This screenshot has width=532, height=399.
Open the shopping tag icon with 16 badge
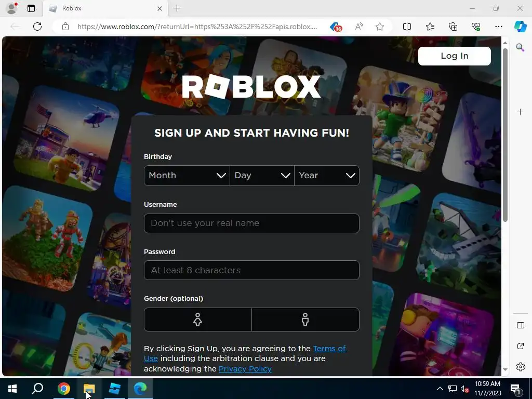click(x=336, y=27)
